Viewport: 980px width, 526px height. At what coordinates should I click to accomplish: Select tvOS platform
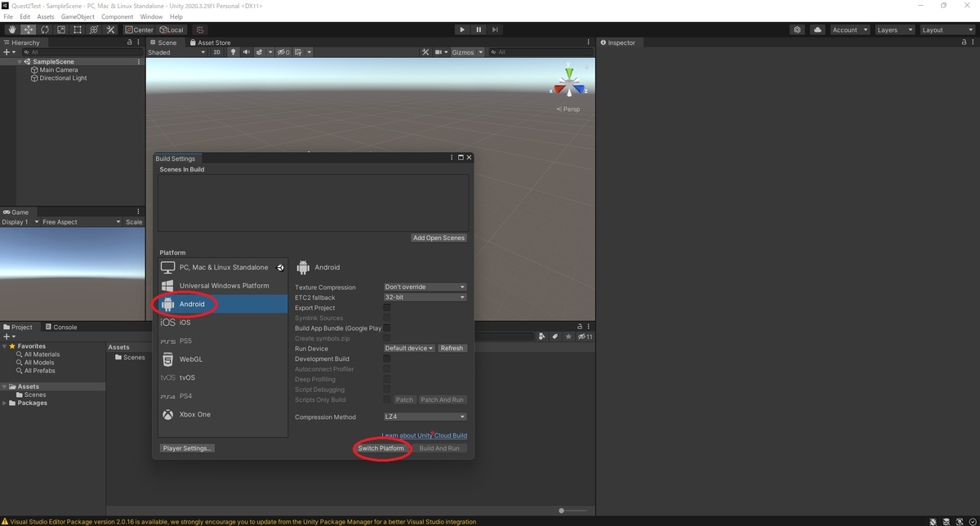[223, 377]
